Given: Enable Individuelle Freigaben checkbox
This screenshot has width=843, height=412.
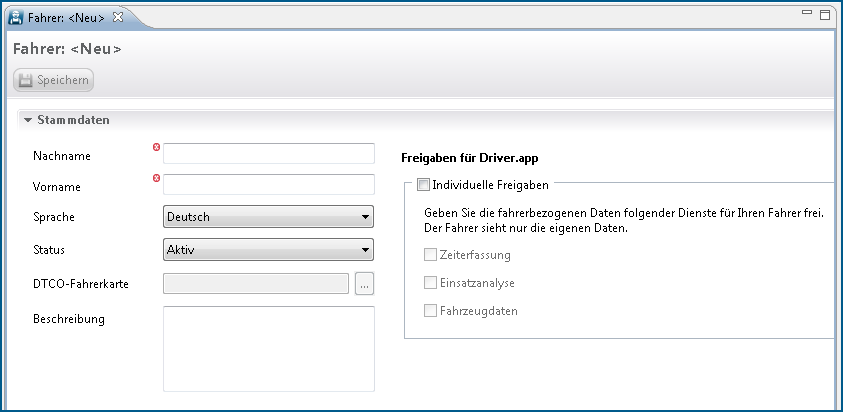Looking at the screenshot, I should [x=423, y=185].
